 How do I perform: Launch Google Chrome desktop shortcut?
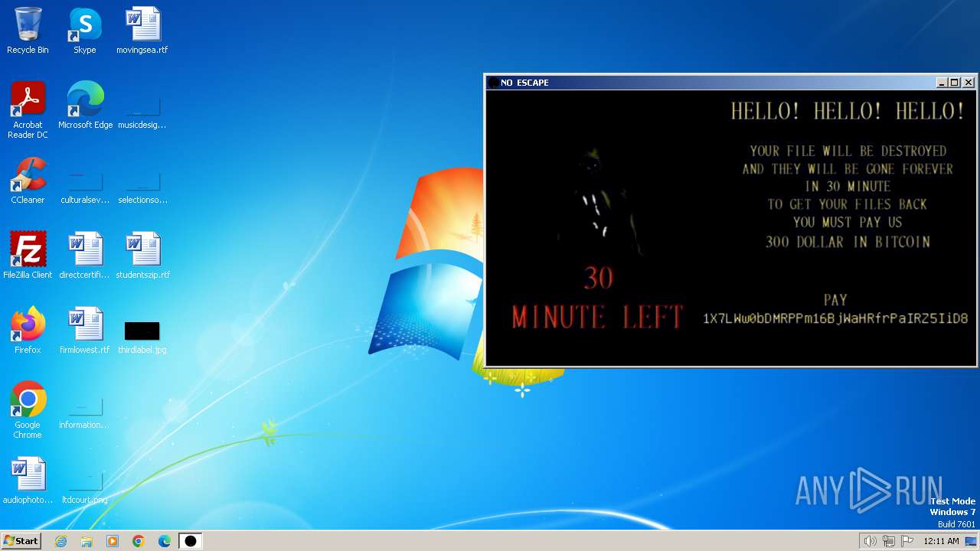[x=28, y=410]
